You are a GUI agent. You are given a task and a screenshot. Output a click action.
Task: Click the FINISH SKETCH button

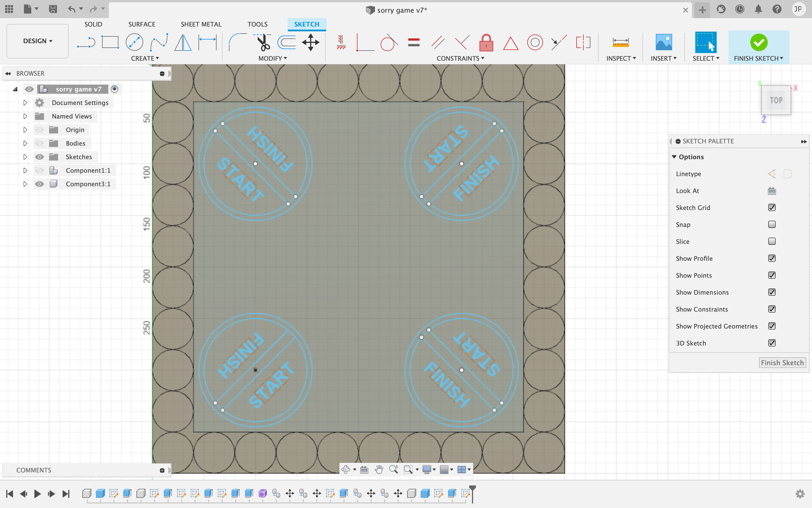[x=758, y=47]
